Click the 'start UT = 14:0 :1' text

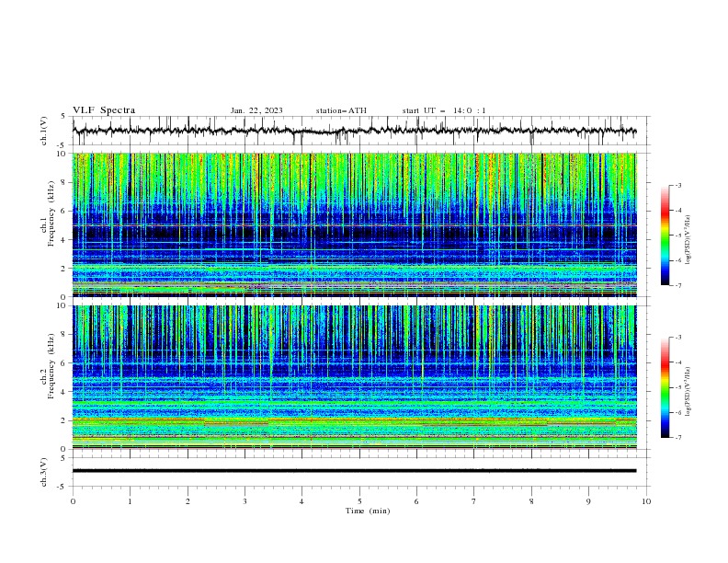[x=444, y=110]
